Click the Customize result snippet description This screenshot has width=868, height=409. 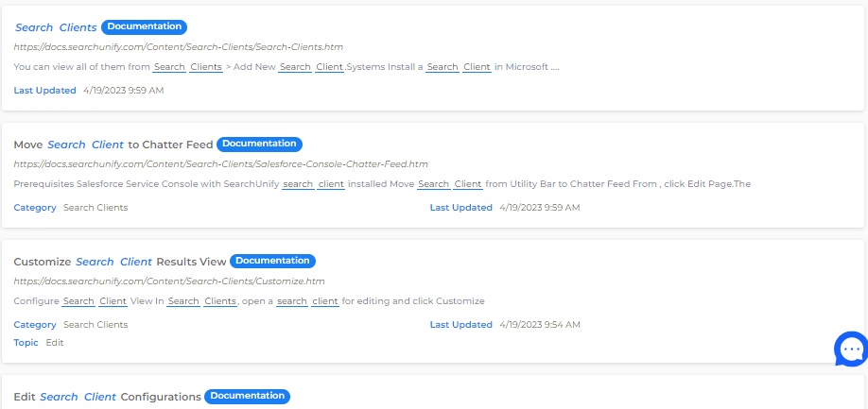click(249, 301)
